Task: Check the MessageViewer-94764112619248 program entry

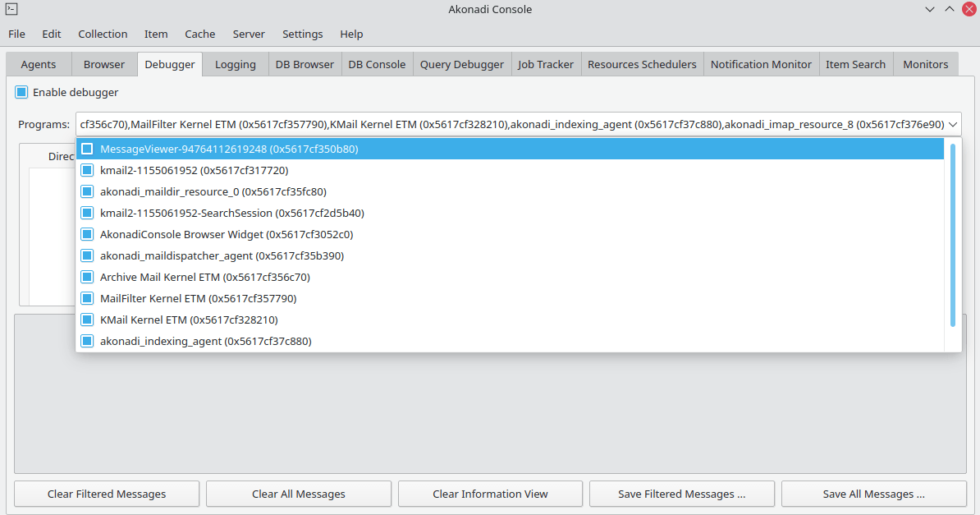Action: (x=87, y=149)
